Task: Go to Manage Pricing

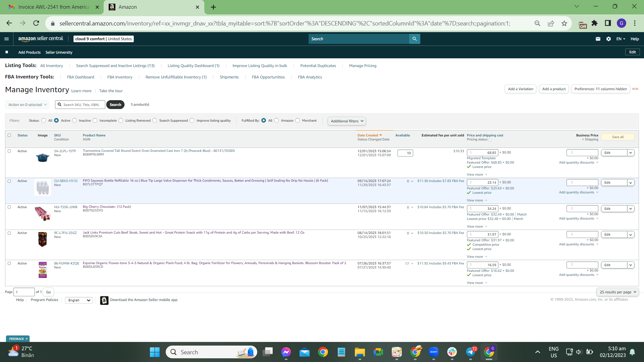Action: pos(363,66)
